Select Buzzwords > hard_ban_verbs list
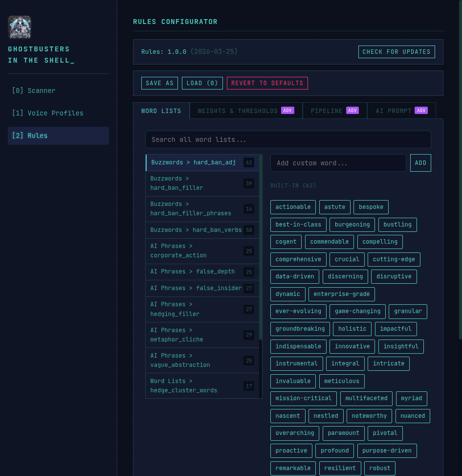 [x=202, y=230]
